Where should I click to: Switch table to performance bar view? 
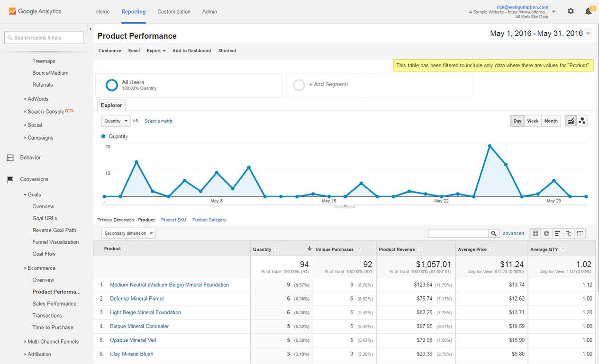pyautogui.click(x=557, y=233)
